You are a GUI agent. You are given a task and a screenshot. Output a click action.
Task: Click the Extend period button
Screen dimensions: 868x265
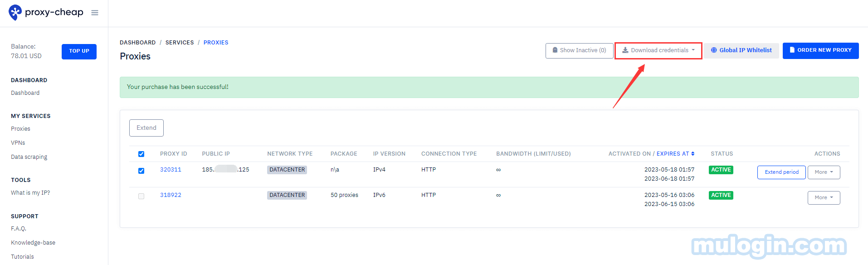781,172
